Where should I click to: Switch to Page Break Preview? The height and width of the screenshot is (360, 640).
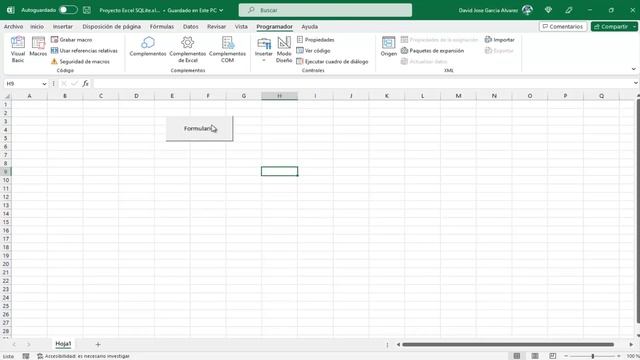[x=553, y=356]
